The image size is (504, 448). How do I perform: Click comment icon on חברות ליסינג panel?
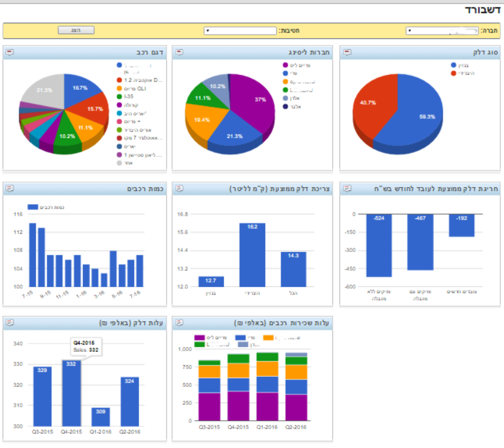(179, 53)
